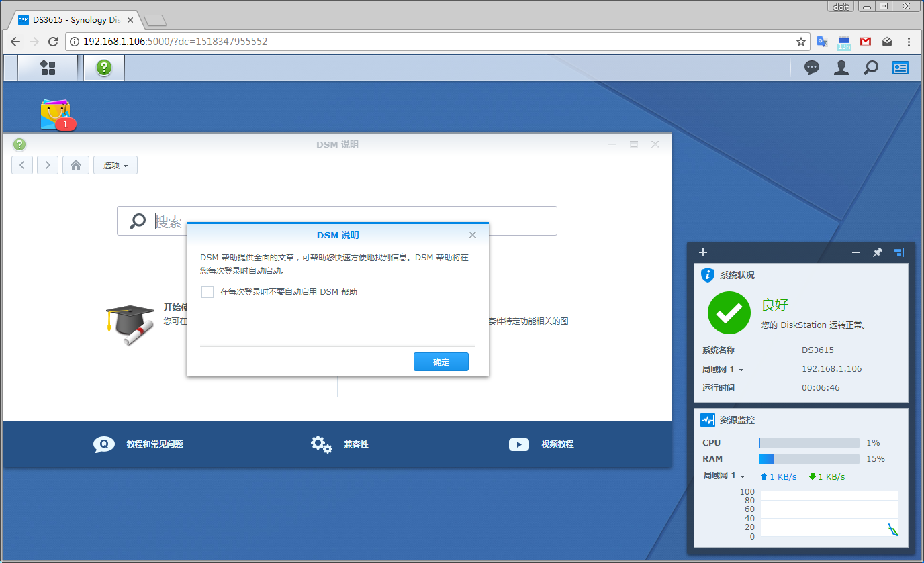Add a widget with plus icon

(x=703, y=252)
